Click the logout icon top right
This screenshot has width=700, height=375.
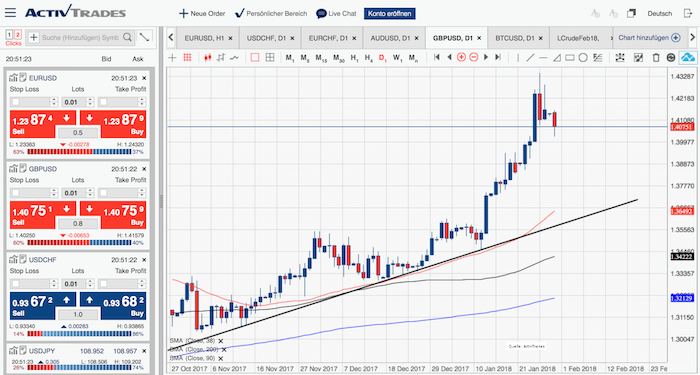688,13
